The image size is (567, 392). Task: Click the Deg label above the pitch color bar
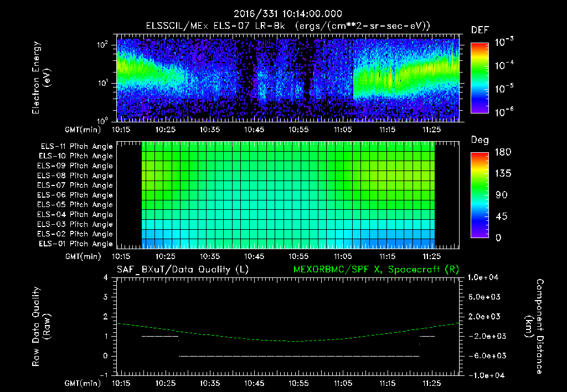tap(480, 140)
